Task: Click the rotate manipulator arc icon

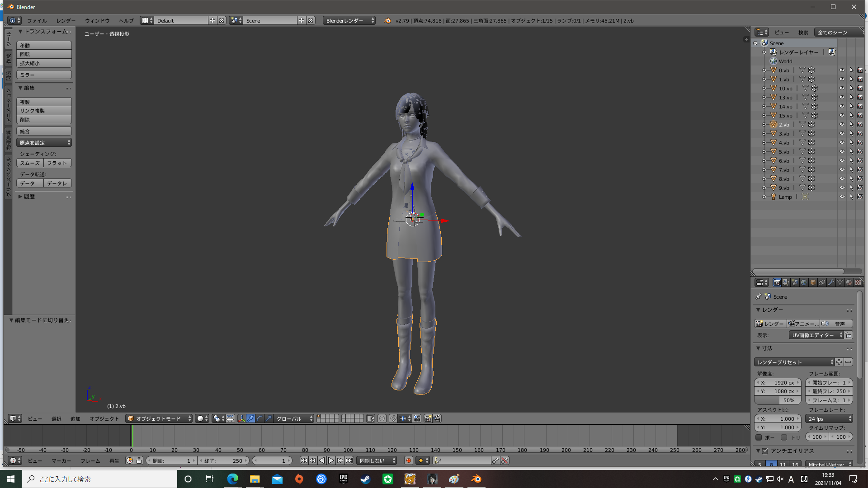Action: (259, 418)
